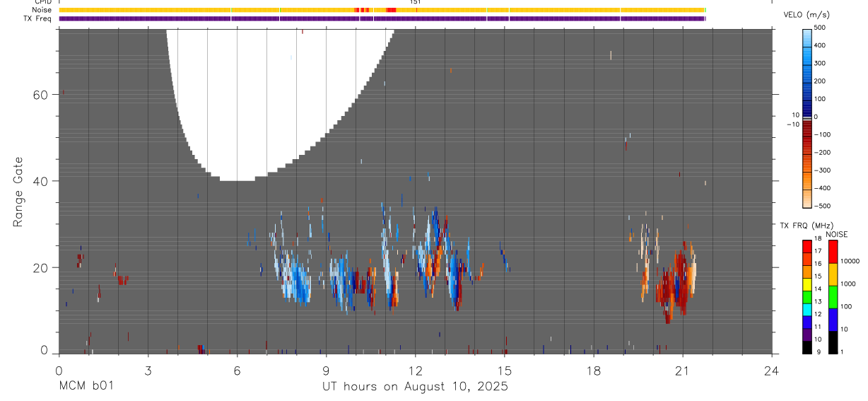Click the Range Gate axis title

pyautogui.click(x=18, y=192)
